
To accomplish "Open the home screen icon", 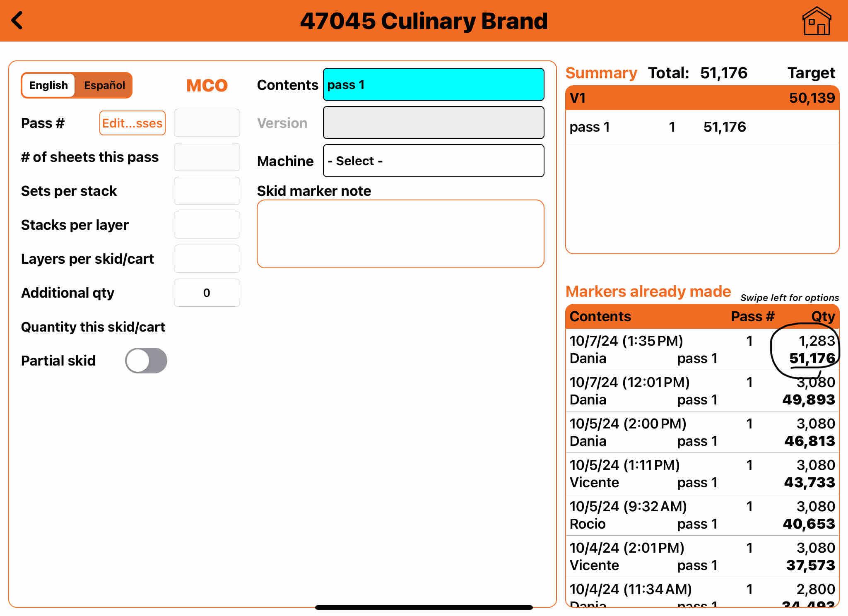I will coord(816,22).
